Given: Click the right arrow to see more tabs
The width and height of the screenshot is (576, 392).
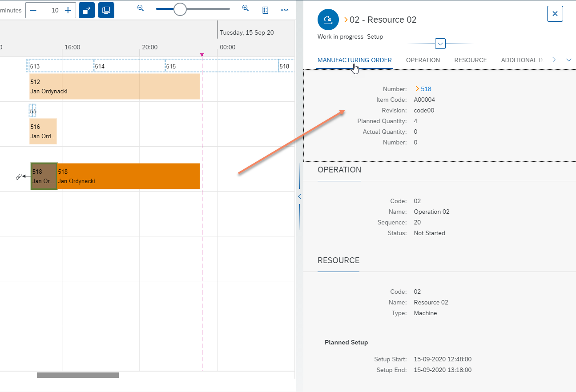Looking at the screenshot, I should (x=553, y=59).
